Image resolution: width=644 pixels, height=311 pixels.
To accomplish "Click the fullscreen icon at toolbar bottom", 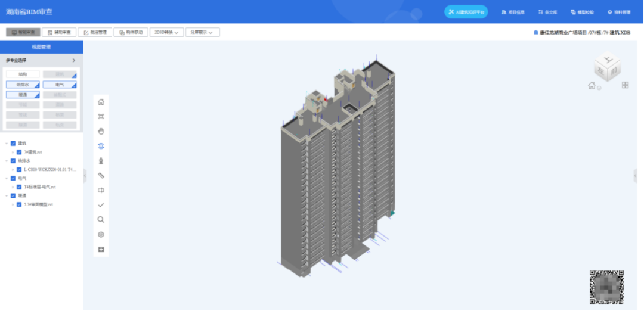I will [101, 250].
